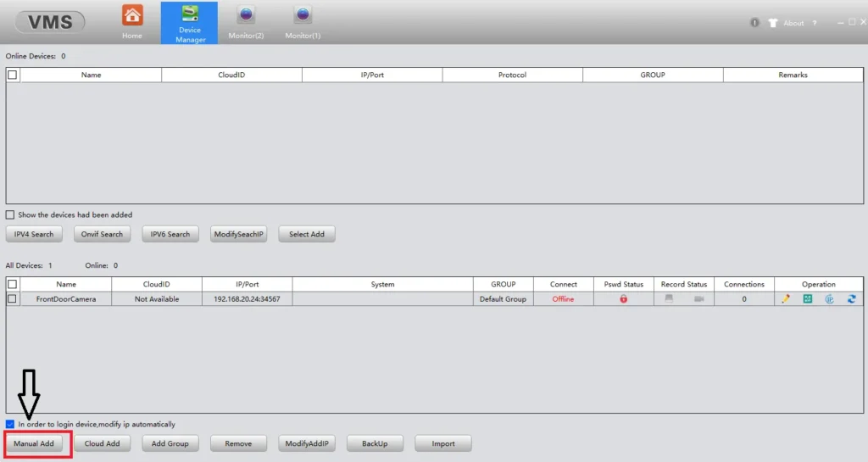Click the GROUP header in online devices table
The width and height of the screenshot is (868, 462).
point(653,75)
